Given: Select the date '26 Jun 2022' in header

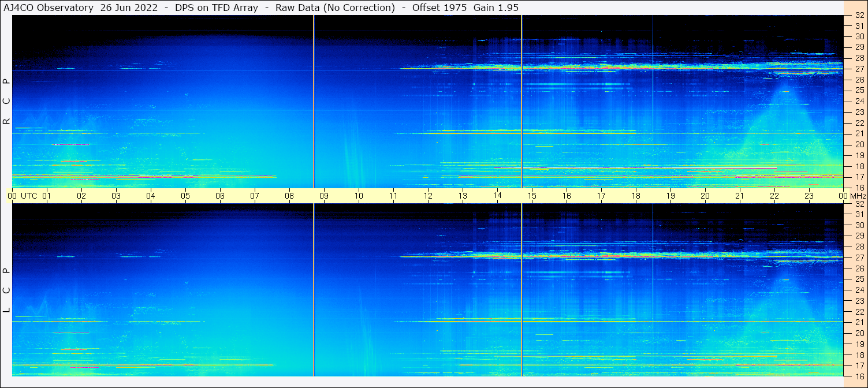Looking at the screenshot, I should [x=129, y=8].
